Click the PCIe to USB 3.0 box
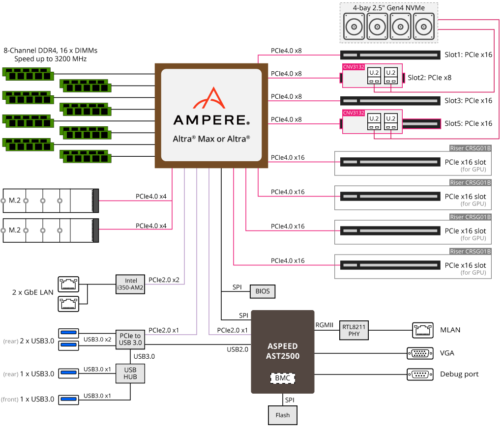504x430 pixels. (130, 340)
